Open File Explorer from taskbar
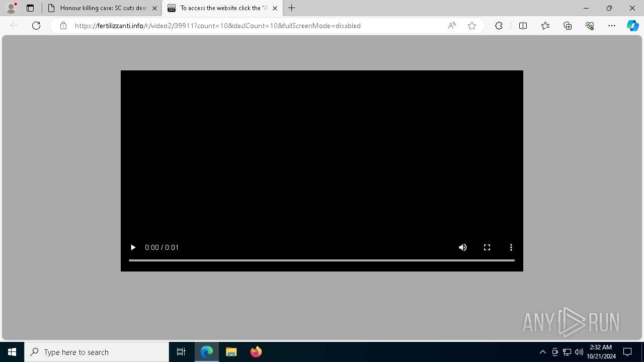The image size is (644, 362). click(x=231, y=352)
